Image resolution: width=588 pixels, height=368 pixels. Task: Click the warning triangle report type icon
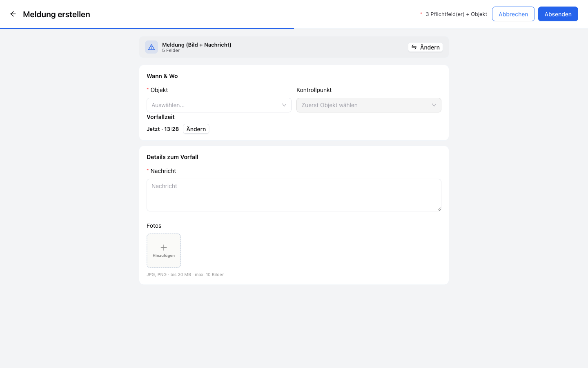[151, 47]
